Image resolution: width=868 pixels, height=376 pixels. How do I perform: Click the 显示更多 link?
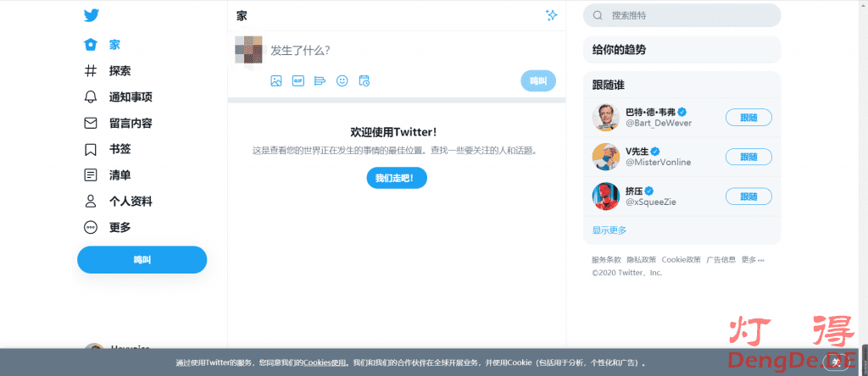[x=609, y=230]
